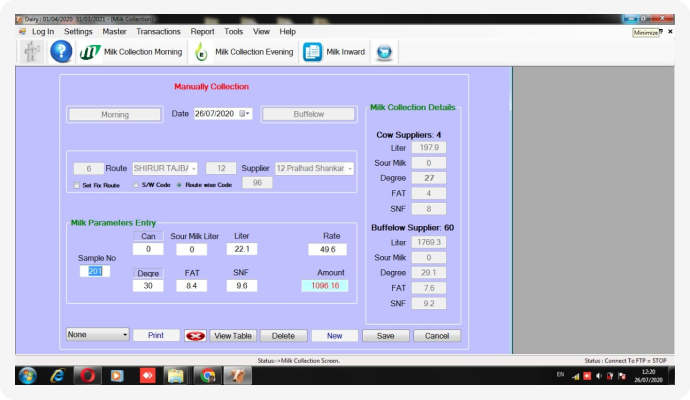Open the Report menu

tap(202, 31)
